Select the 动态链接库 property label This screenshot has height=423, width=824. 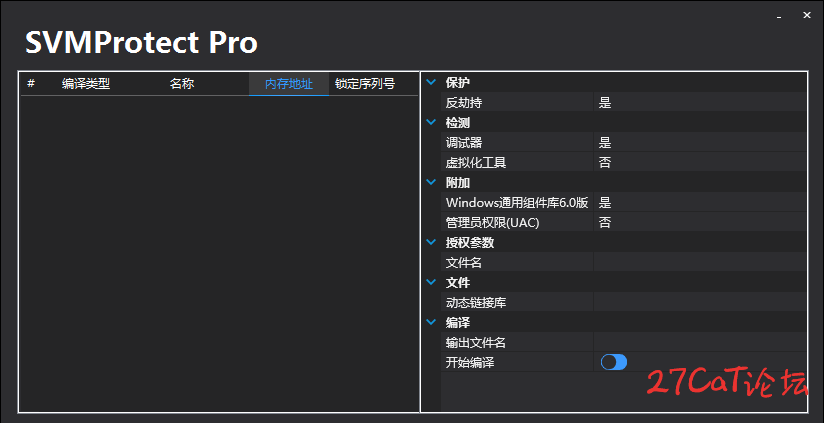(x=476, y=302)
